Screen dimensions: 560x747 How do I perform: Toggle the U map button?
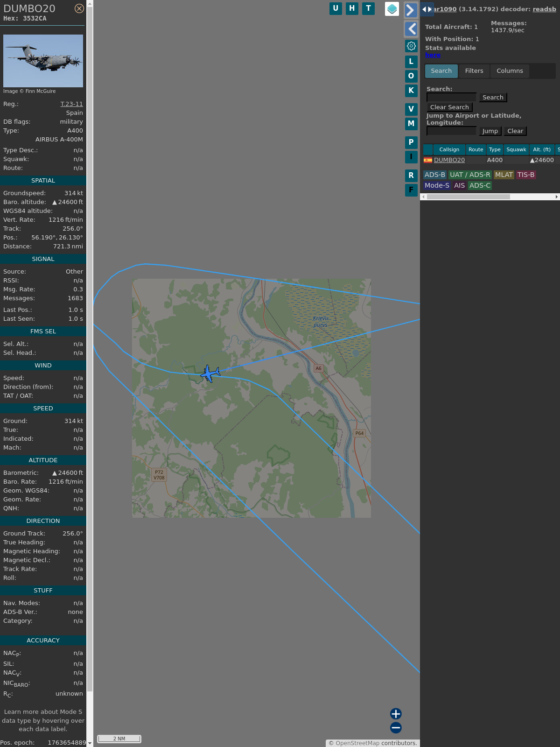click(336, 8)
